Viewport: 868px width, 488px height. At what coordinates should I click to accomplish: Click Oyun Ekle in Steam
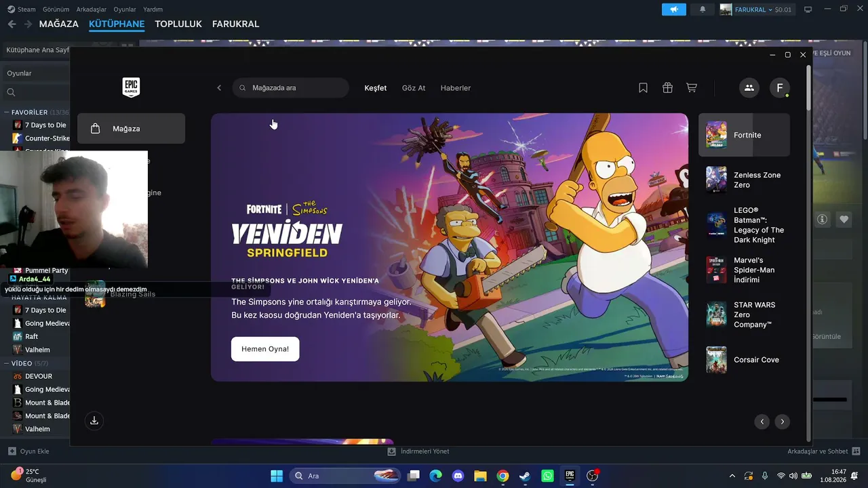tap(28, 451)
